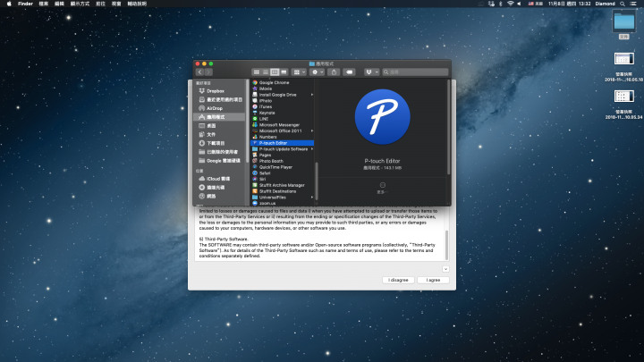
Task: Open the chevron dropdown below license text
Action: point(445,269)
